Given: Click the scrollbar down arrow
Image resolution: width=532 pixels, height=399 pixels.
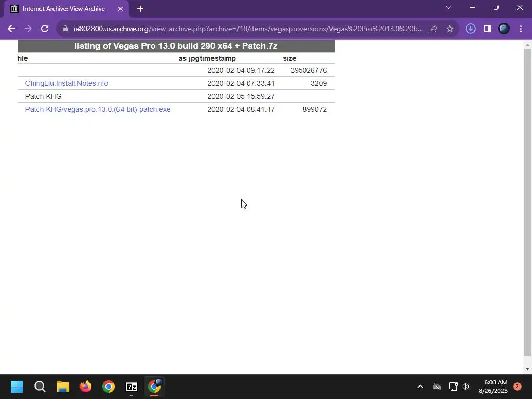Looking at the screenshot, I should coord(527,369).
